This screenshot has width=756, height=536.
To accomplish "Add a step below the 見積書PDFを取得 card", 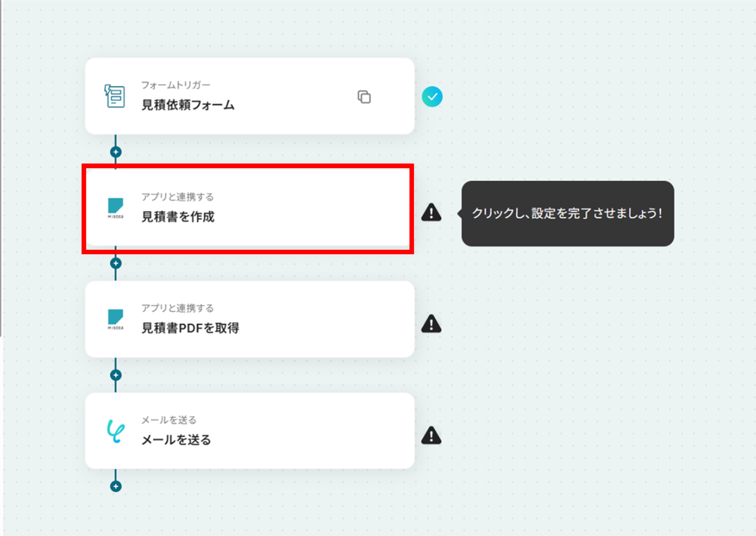I will (x=116, y=375).
